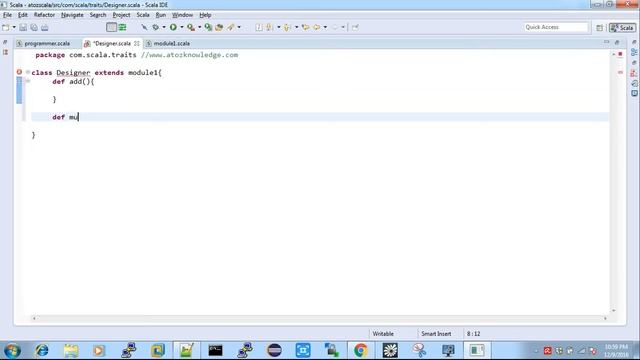640x360 pixels.
Task: Minimize the editor area
Action: pos(607,42)
